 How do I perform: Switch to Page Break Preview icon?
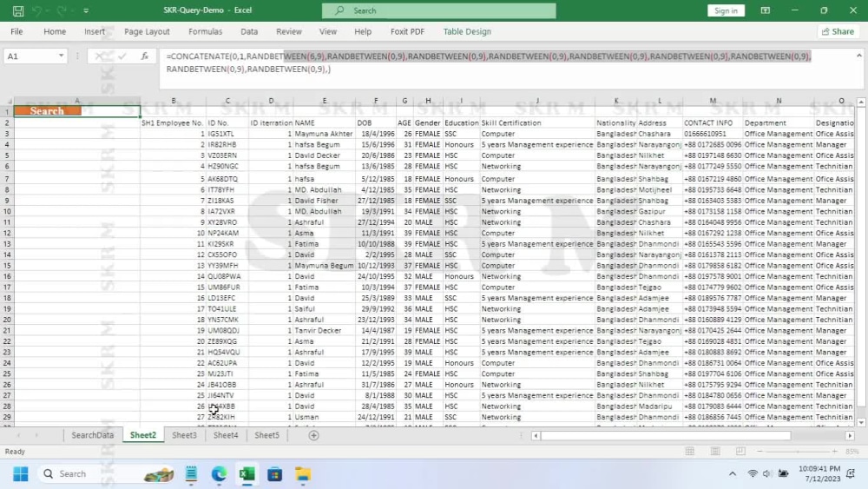(x=740, y=452)
